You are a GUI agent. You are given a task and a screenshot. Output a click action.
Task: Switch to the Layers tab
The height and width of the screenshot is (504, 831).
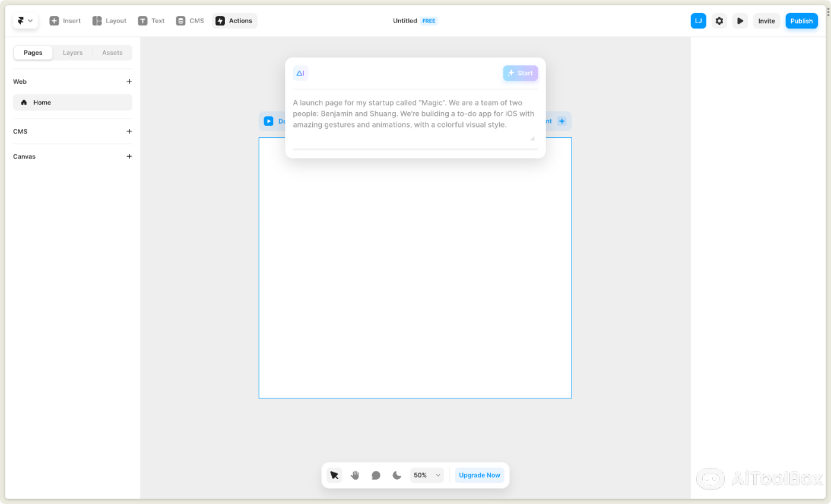point(72,52)
